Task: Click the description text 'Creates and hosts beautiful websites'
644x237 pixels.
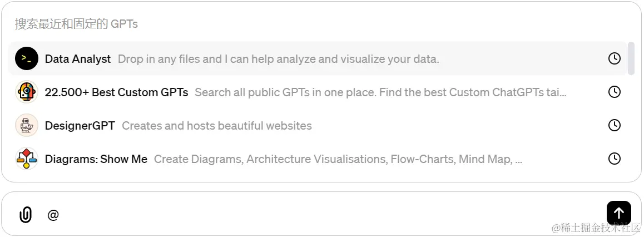Action: pos(217,126)
